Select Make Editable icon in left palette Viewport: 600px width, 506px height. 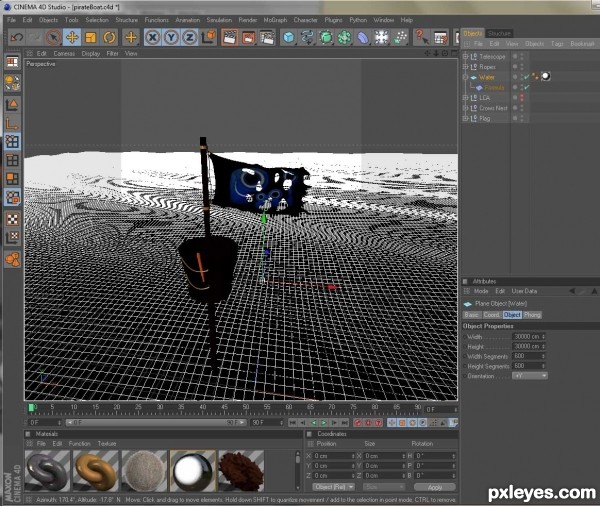13,83
